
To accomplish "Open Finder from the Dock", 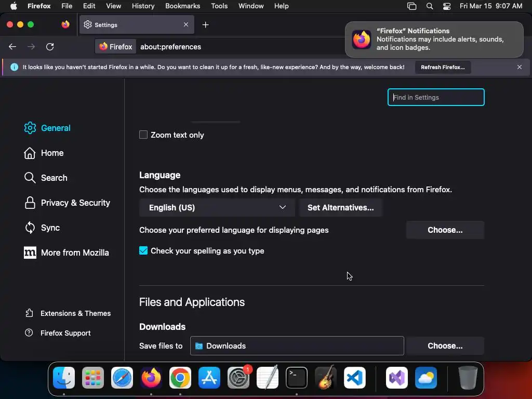I will pos(64,378).
